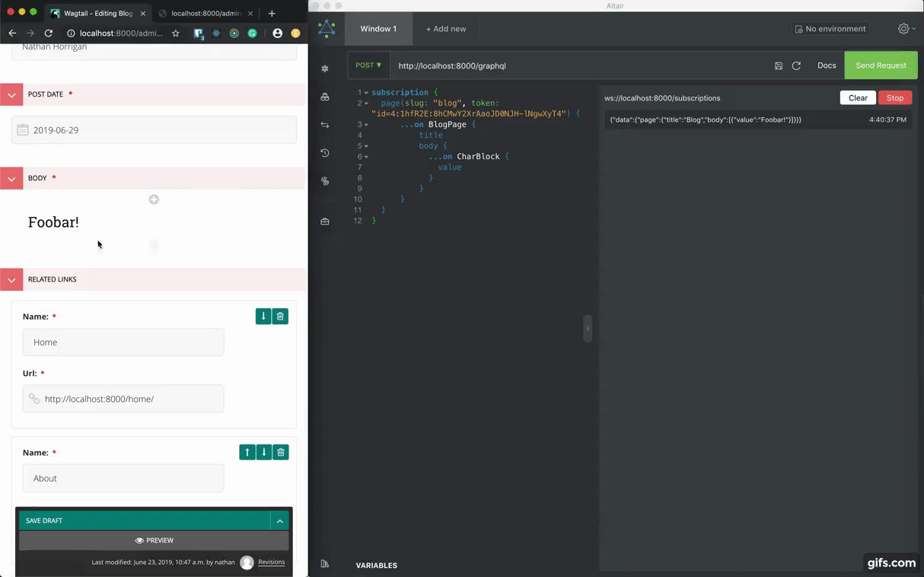The width and height of the screenshot is (924, 577).
Task: Go back in Chrome
Action: [x=12, y=33]
